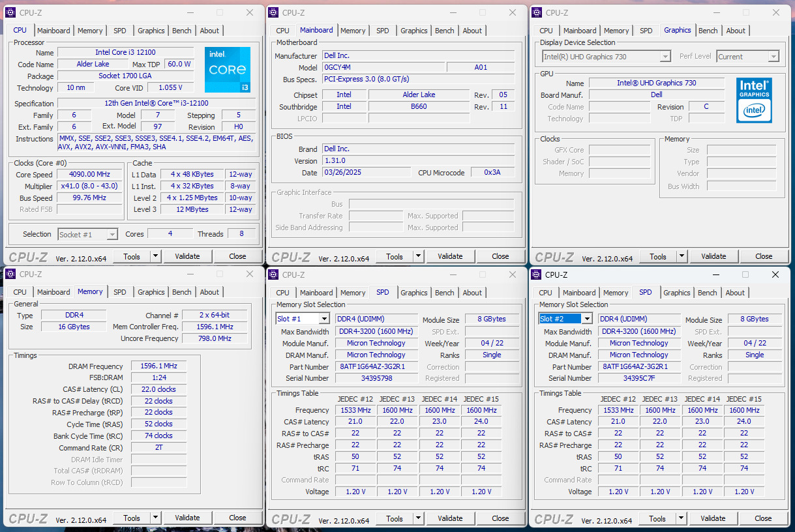Click the multiplier x41.0 (8.0 - 43.0) value
Image resolution: width=795 pixels, height=532 pixels.
pyautogui.click(x=89, y=186)
